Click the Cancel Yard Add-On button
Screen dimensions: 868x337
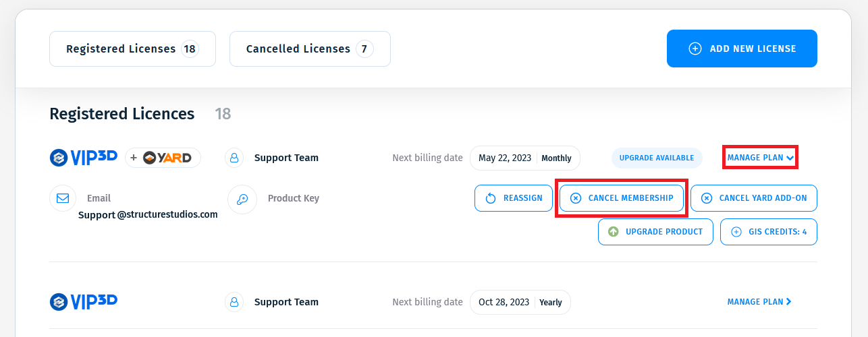click(754, 198)
